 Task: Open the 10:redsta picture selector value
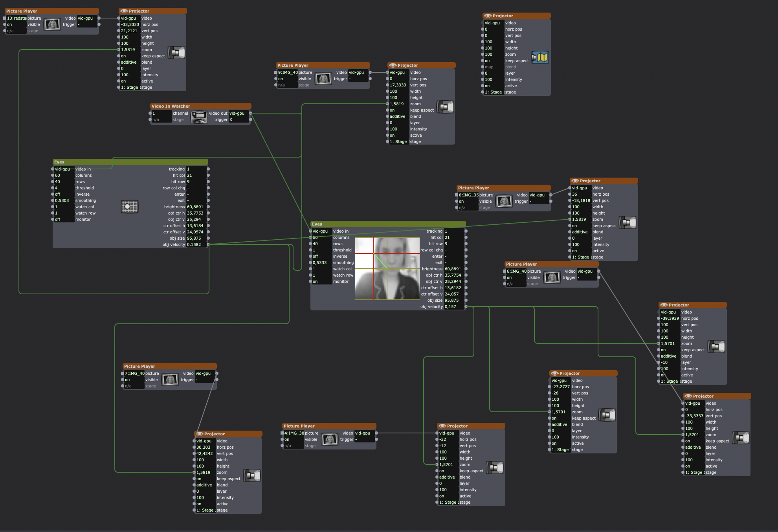click(x=16, y=18)
